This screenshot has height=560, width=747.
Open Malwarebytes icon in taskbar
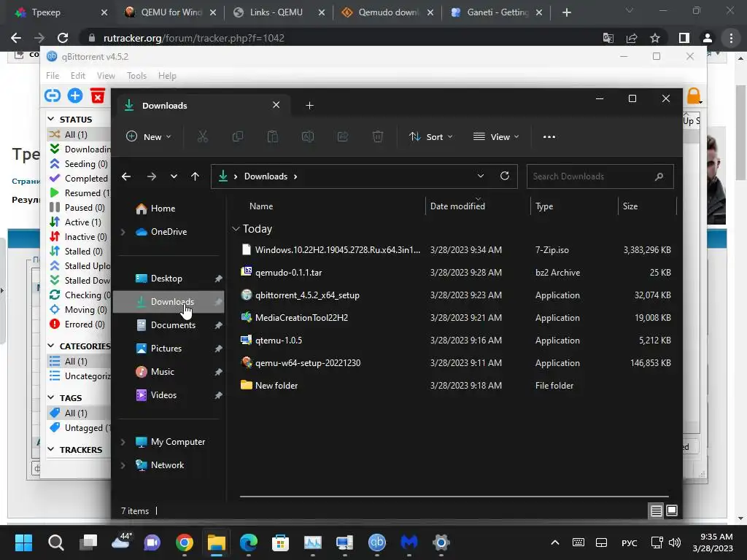(x=409, y=542)
